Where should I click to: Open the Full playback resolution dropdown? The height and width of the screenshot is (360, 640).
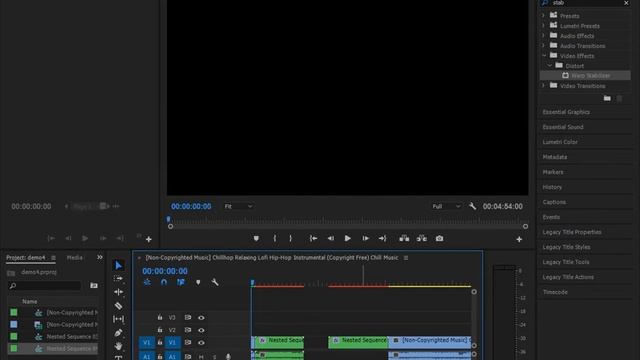[x=447, y=206]
